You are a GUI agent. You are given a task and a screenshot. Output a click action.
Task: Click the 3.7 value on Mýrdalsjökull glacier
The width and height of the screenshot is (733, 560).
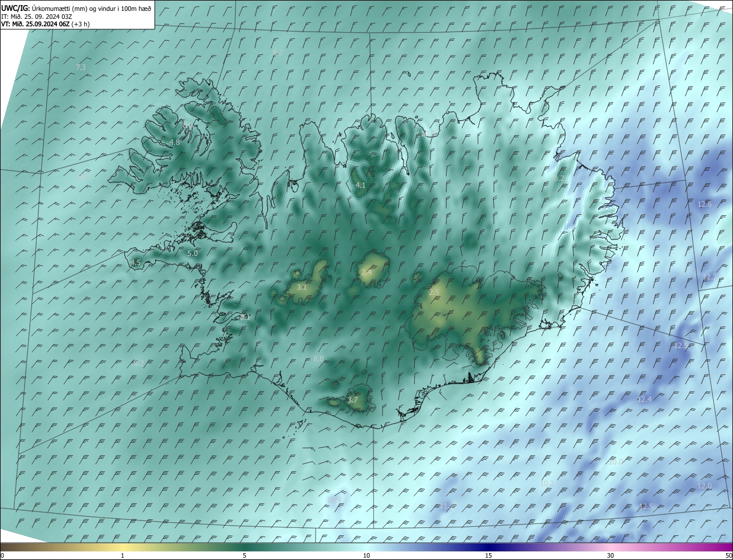pyautogui.click(x=353, y=400)
